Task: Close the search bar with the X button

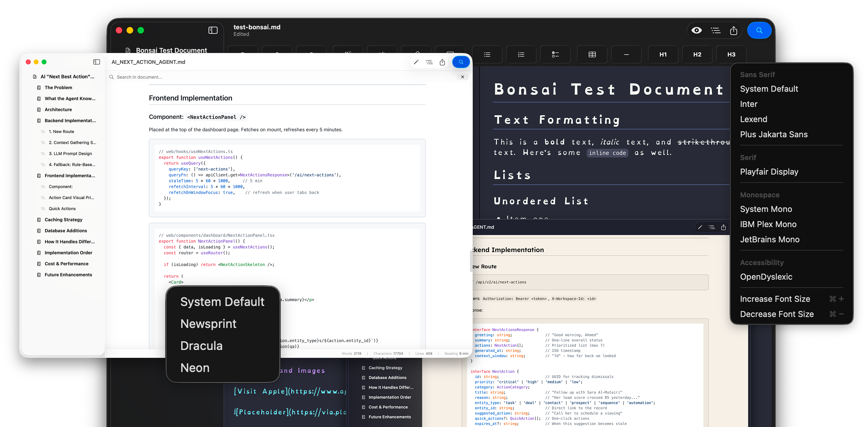Action: (462, 77)
